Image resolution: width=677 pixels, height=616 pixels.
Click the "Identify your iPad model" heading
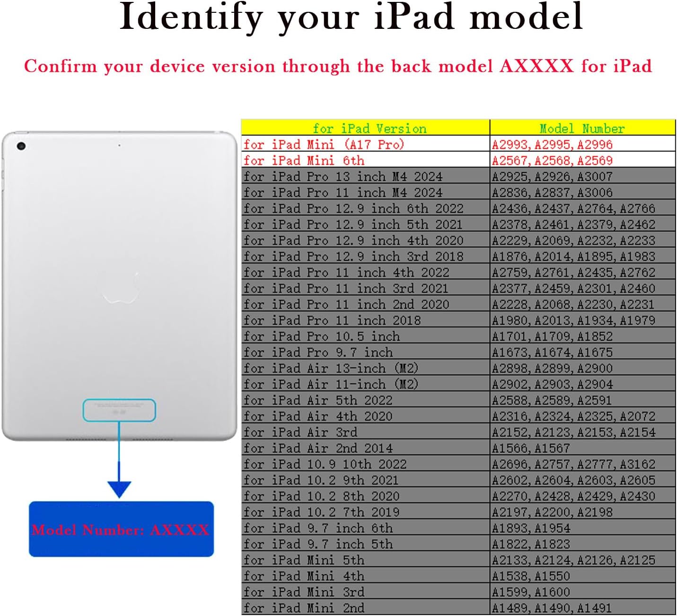(x=351, y=17)
